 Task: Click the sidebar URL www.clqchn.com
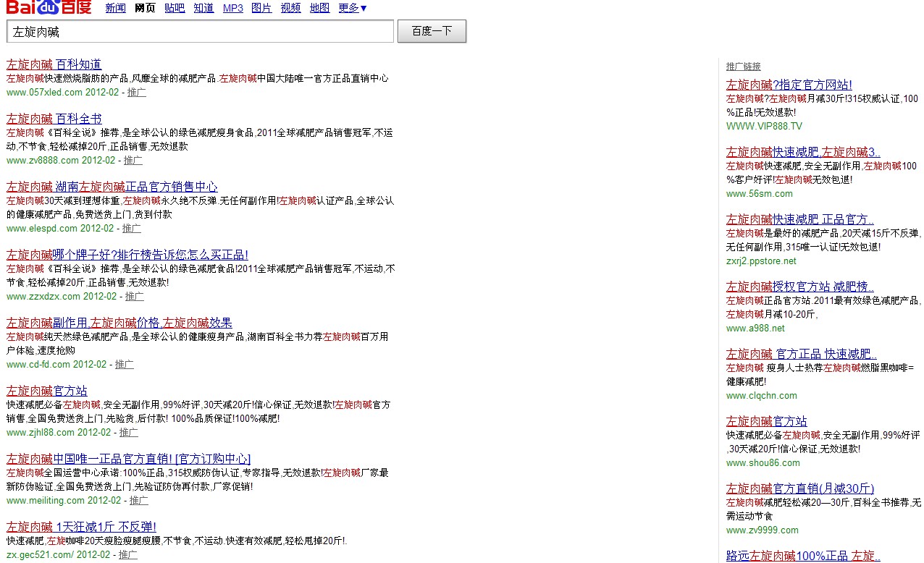tap(762, 396)
